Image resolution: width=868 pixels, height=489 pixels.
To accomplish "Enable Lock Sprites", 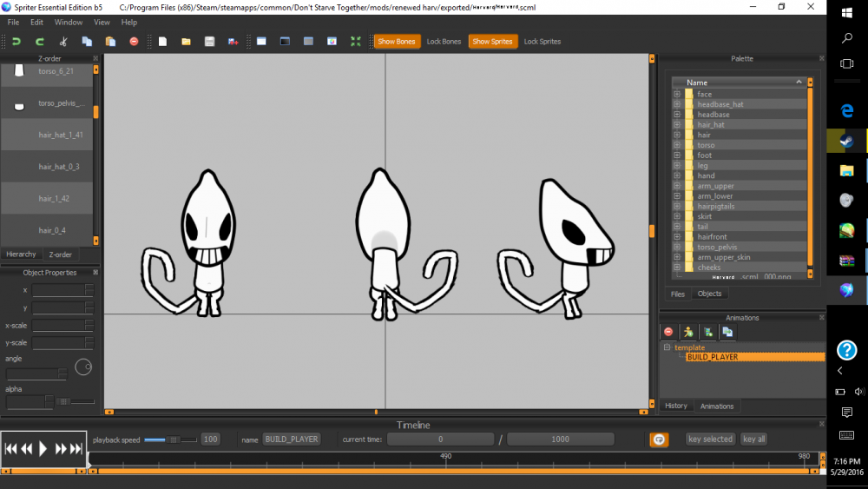I will pos(542,42).
